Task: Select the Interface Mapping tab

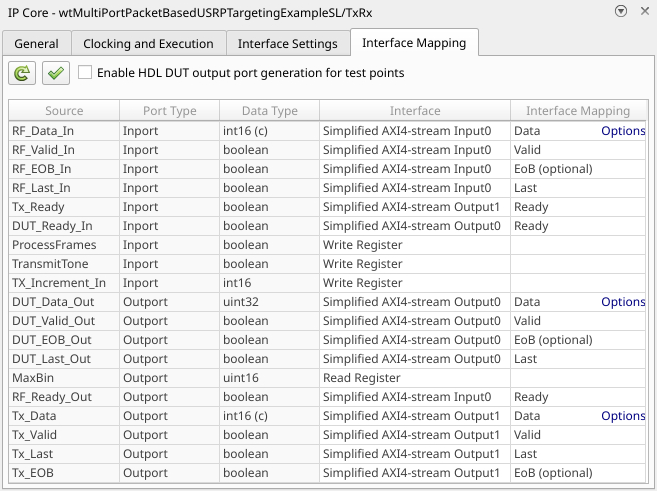Action: (x=414, y=43)
